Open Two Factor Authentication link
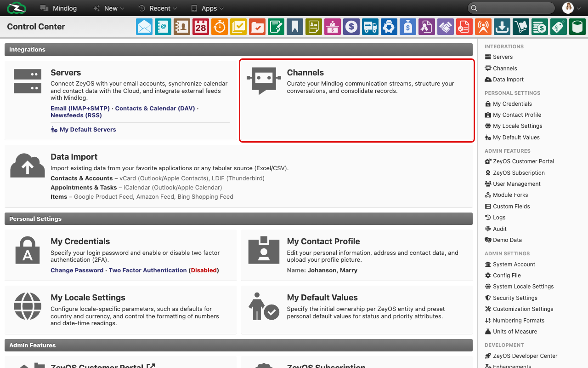588x368 pixels. coord(147,270)
